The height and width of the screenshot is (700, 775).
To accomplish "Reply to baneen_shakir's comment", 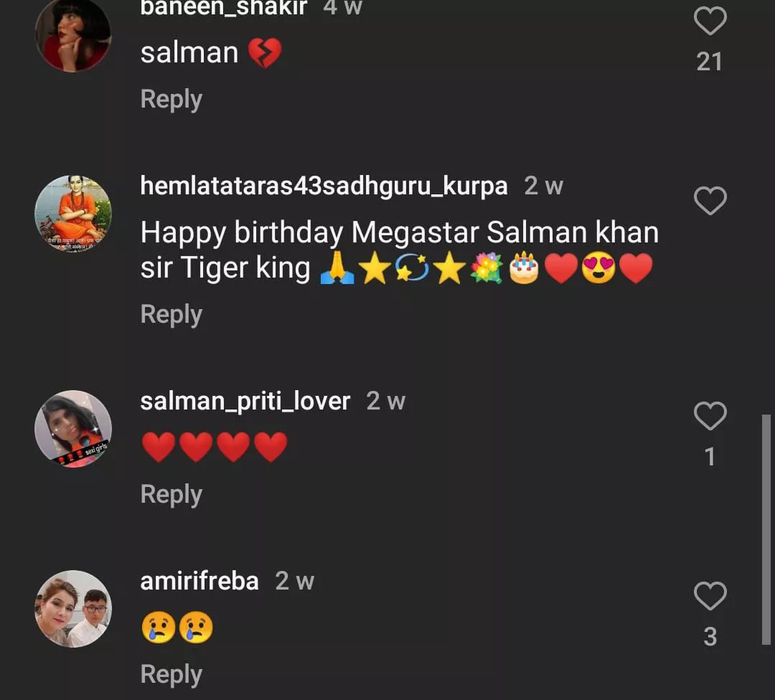I will [x=171, y=99].
